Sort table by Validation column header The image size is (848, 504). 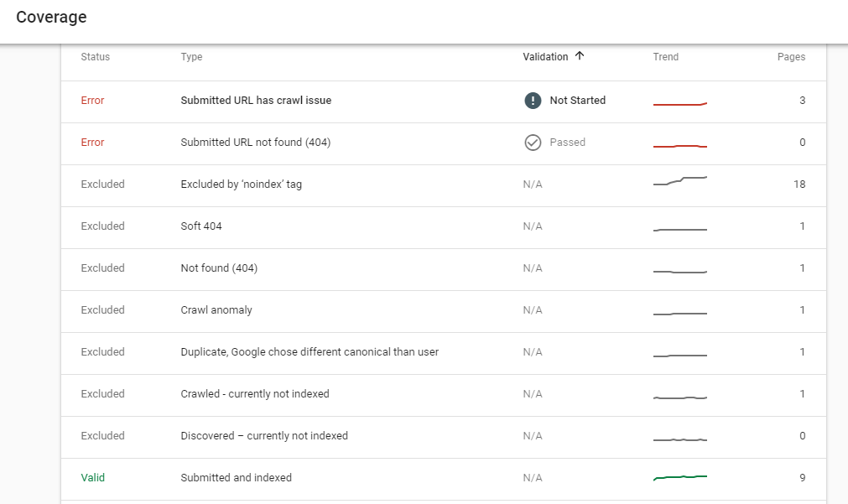pos(545,57)
